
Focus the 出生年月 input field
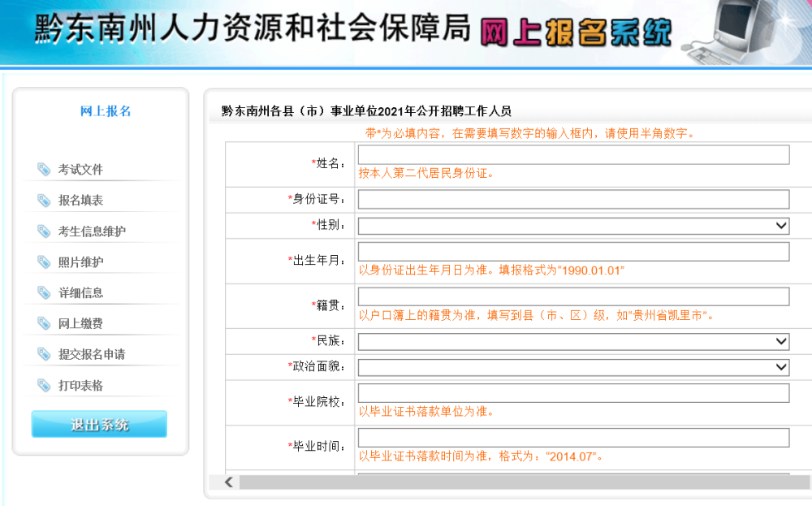[x=573, y=251]
